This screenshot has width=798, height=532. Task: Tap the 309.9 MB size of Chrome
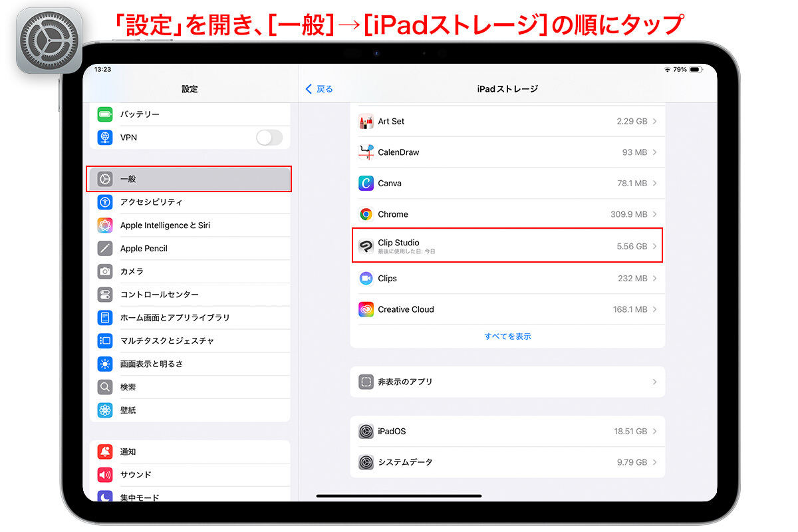pyautogui.click(x=629, y=214)
